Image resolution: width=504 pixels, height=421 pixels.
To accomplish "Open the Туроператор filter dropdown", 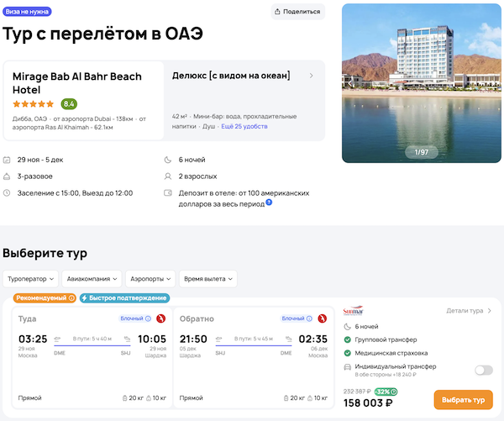I will [31, 278].
